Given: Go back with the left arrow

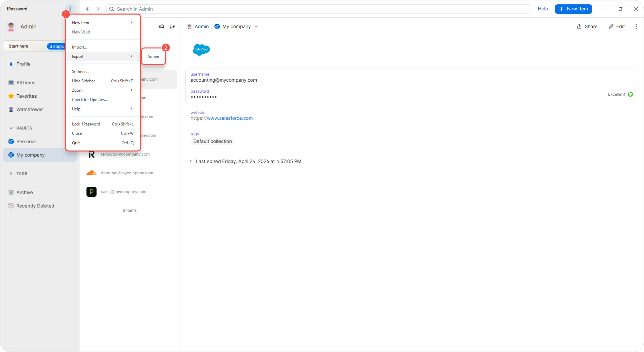Looking at the screenshot, I should tap(88, 9).
